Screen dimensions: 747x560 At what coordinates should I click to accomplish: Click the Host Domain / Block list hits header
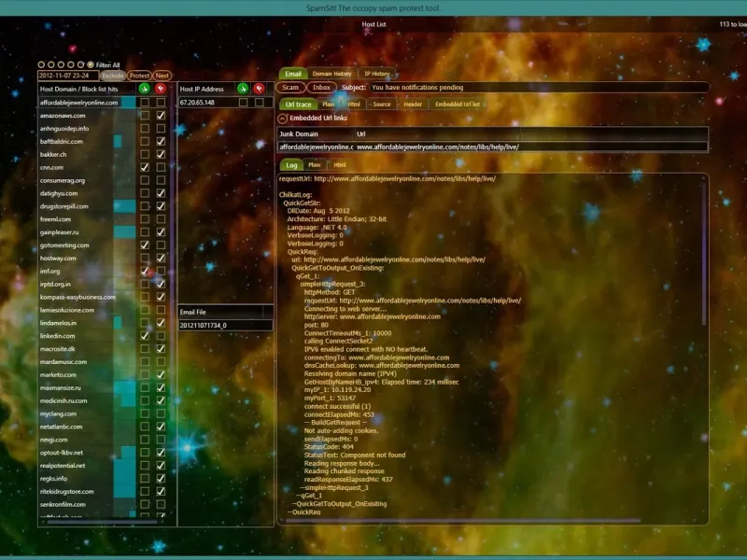78,89
